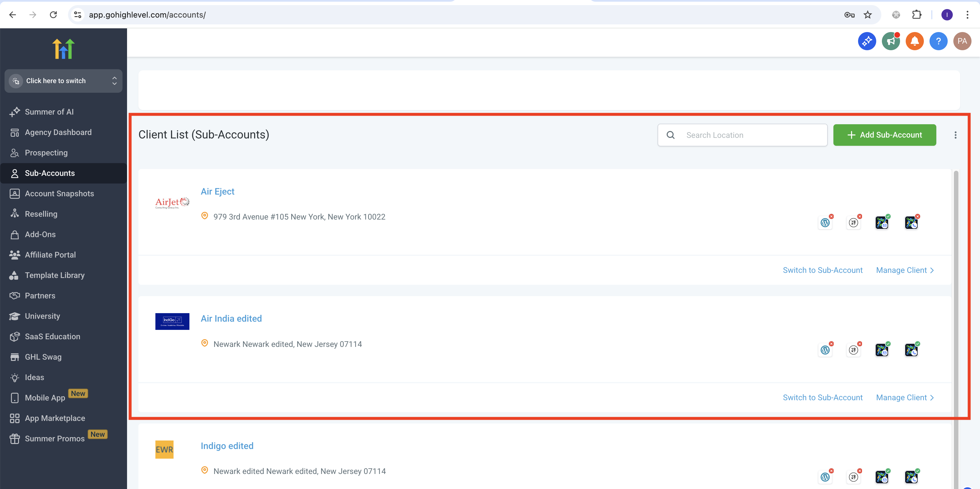Go to App Marketplace in sidebar

[55, 418]
